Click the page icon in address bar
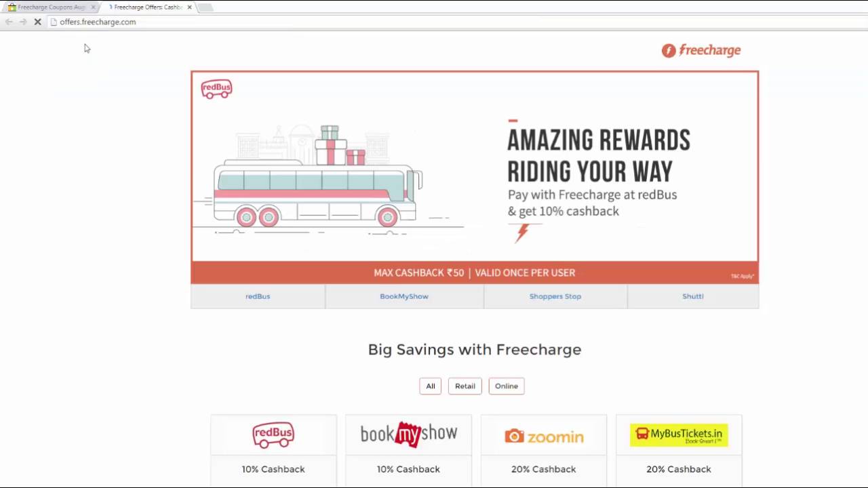 point(54,22)
